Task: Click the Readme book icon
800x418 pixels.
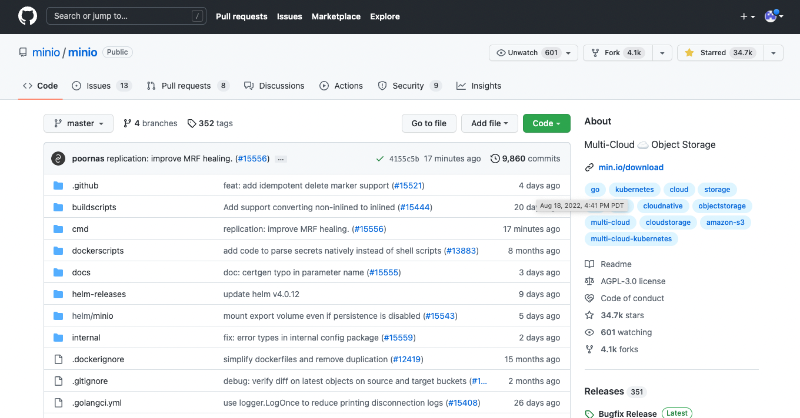Action: [589, 264]
